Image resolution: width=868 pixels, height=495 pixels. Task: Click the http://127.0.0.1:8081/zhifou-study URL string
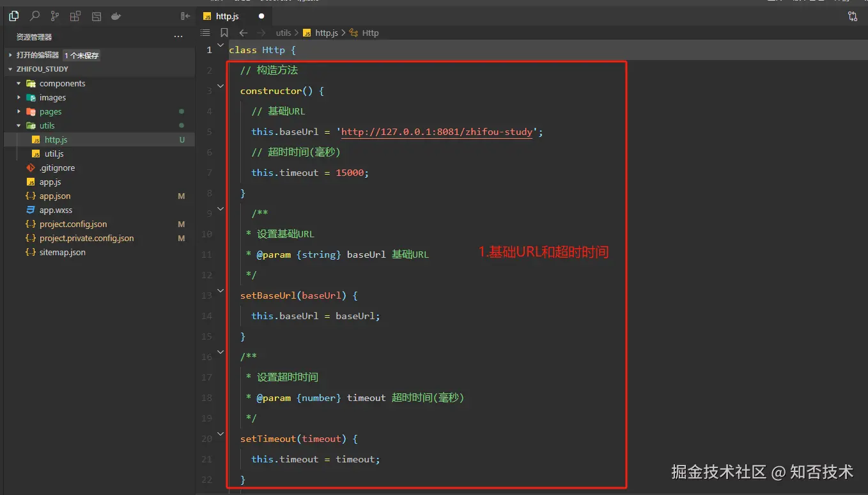(437, 132)
